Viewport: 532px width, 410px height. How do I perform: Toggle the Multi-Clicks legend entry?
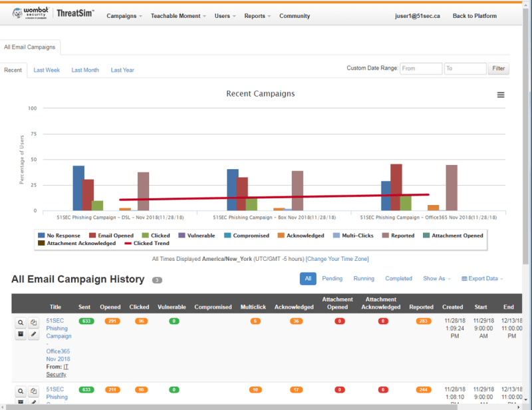coord(353,236)
